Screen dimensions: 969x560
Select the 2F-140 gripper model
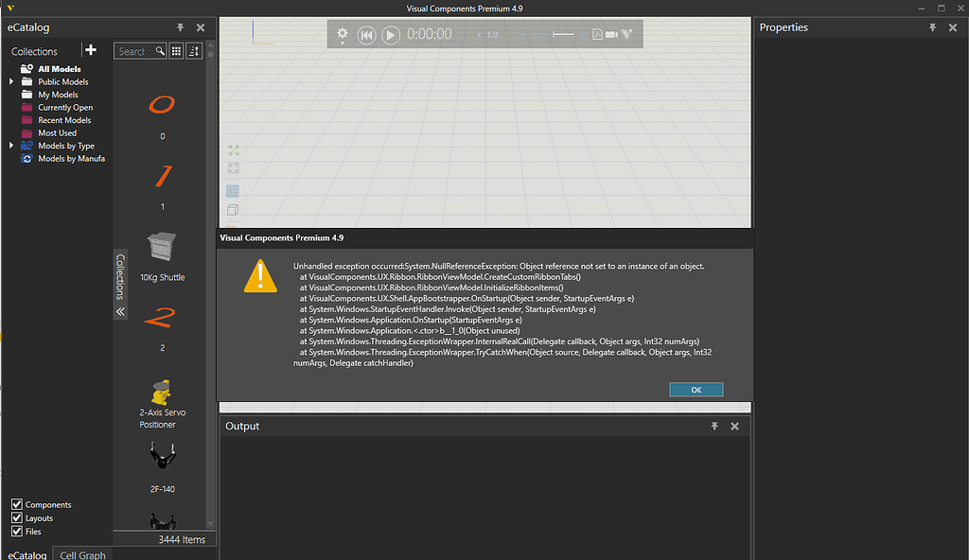pos(163,456)
